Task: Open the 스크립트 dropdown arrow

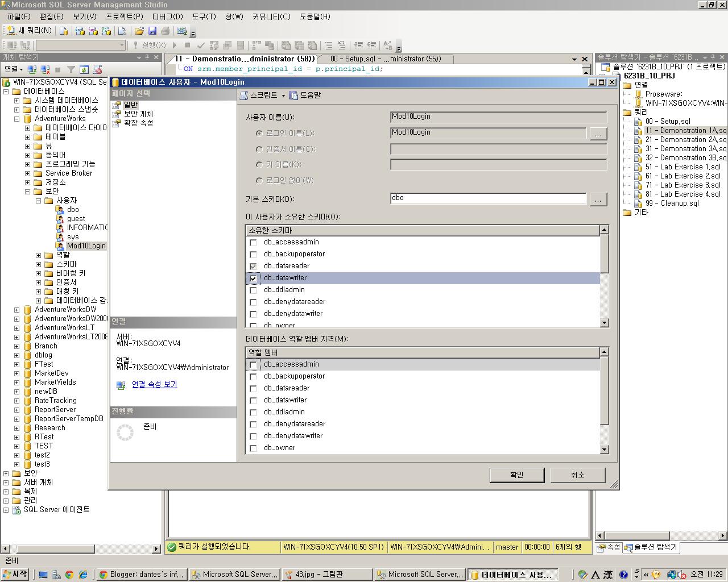Action: 283,95
